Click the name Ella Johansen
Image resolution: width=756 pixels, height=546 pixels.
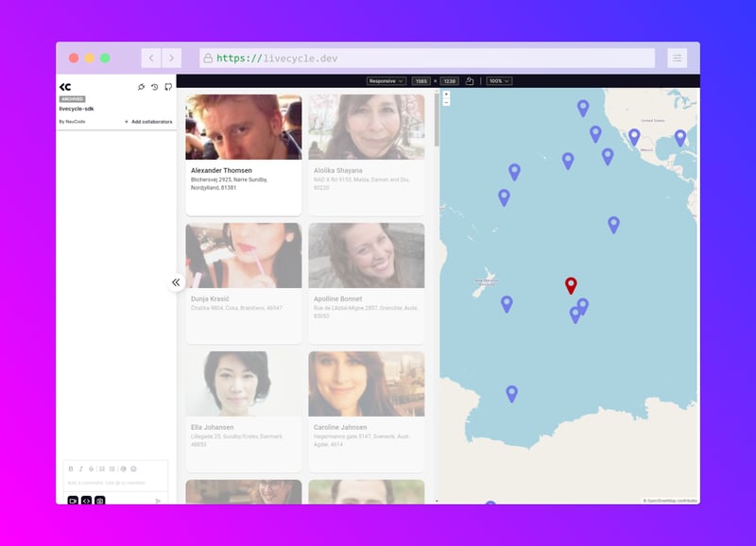click(x=212, y=428)
